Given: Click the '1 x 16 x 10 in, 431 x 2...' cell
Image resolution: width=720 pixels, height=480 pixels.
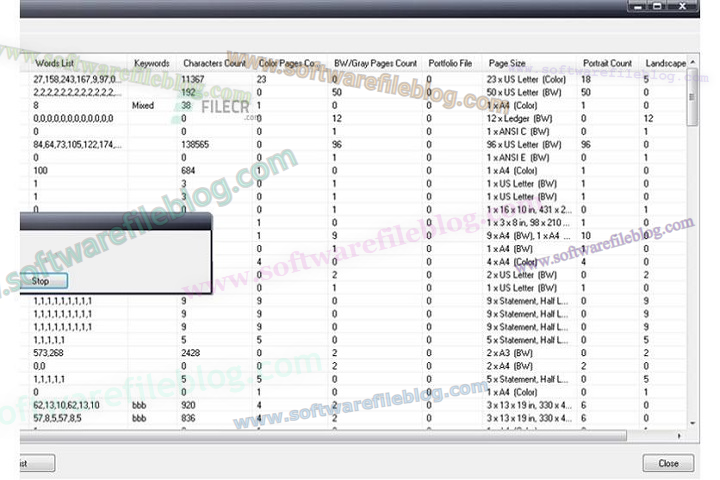Looking at the screenshot, I should 529,209.
